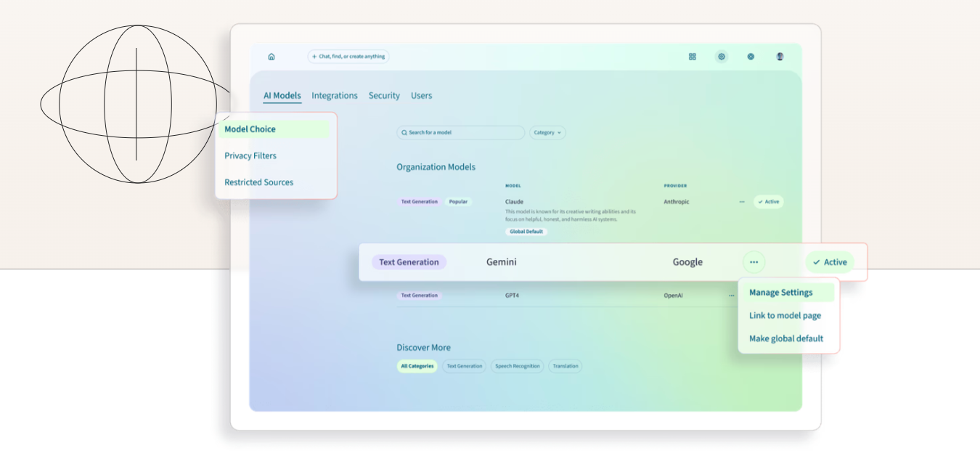Click the Popular tag in Claude row
Image resolution: width=980 pixels, height=472 pixels.
(x=458, y=202)
